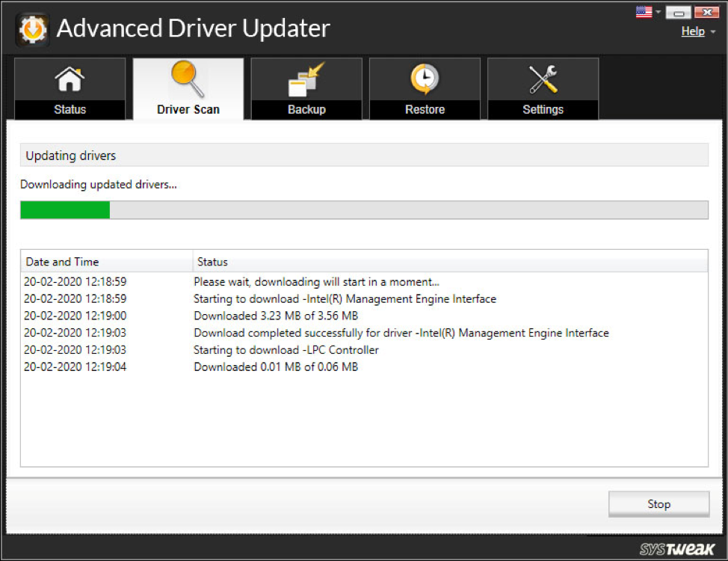Click the US flag language icon
This screenshot has height=561, width=728.
644,12
